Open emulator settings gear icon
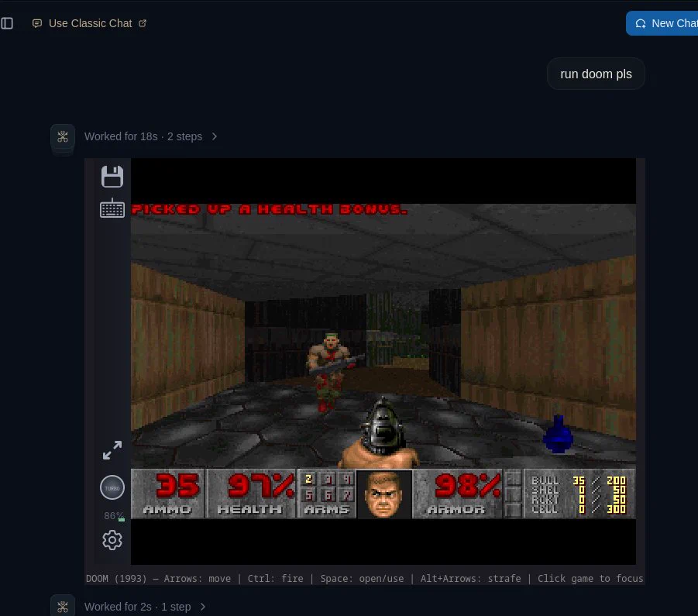698x616 pixels. coord(112,540)
